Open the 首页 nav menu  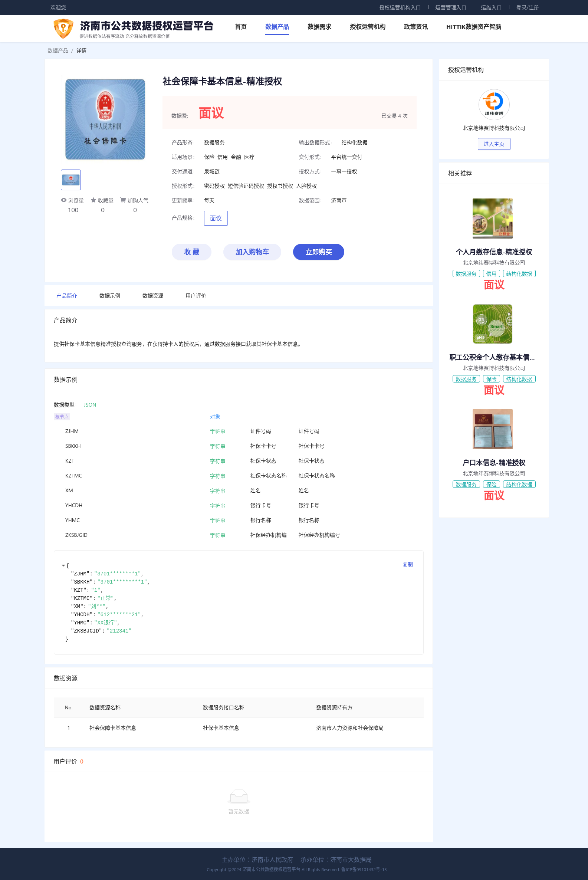click(241, 27)
